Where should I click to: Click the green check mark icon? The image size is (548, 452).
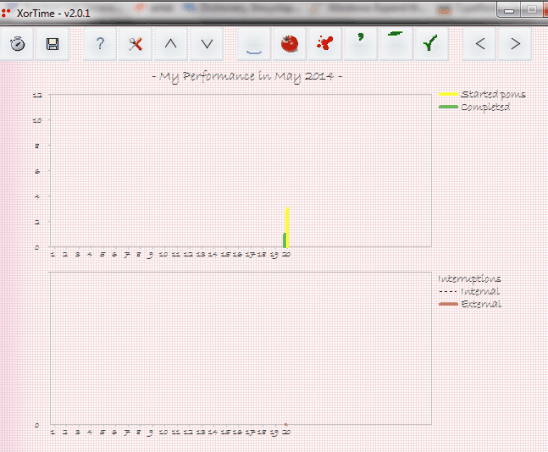tap(431, 44)
